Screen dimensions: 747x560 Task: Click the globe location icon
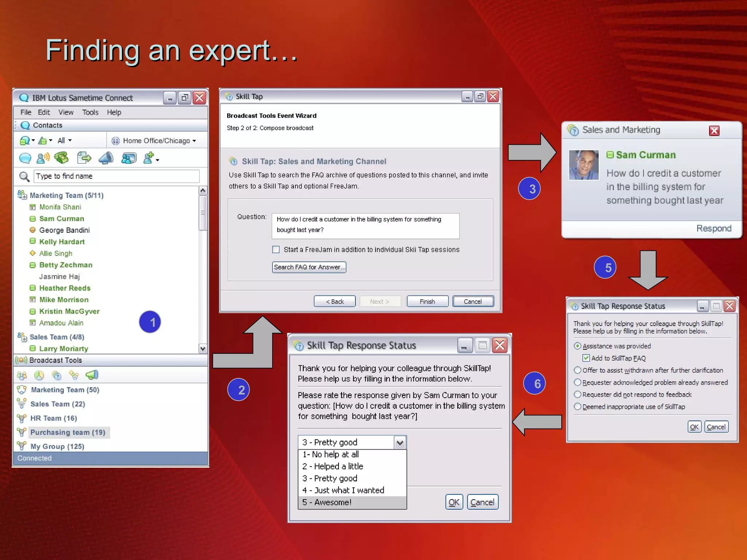point(116,141)
